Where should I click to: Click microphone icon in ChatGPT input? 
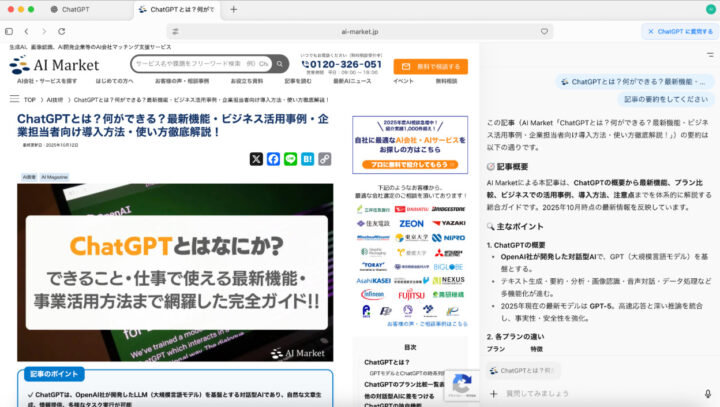(x=708, y=393)
